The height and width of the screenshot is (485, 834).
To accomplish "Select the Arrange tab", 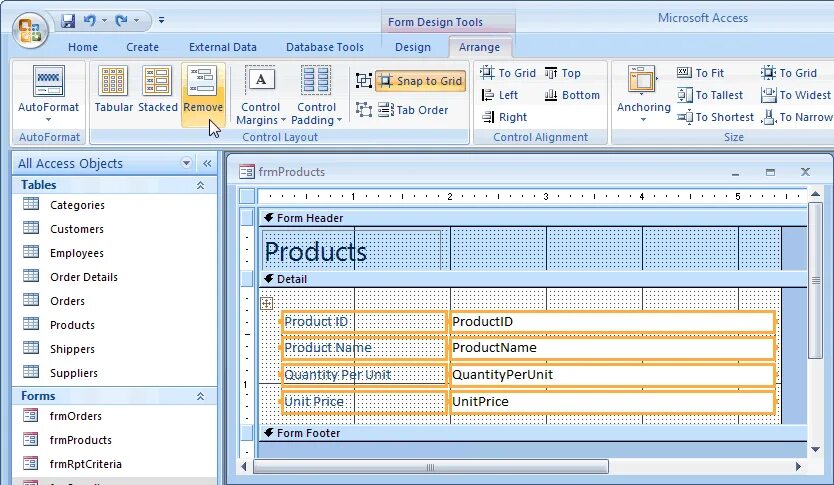I will pyautogui.click(x=479, y=47).
